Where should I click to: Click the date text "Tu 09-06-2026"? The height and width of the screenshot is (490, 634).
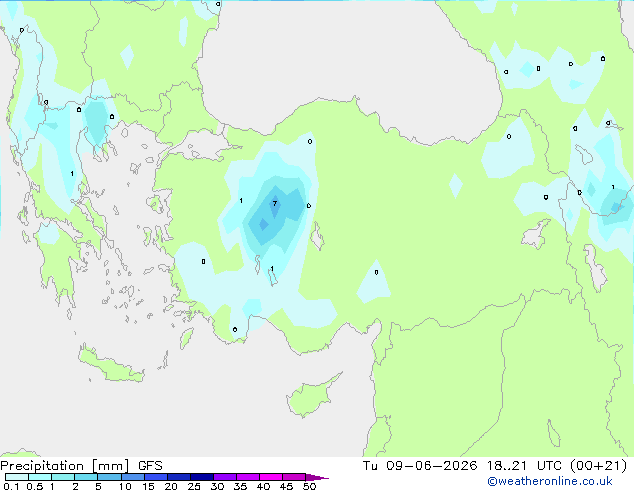click(x=420, y=466)
